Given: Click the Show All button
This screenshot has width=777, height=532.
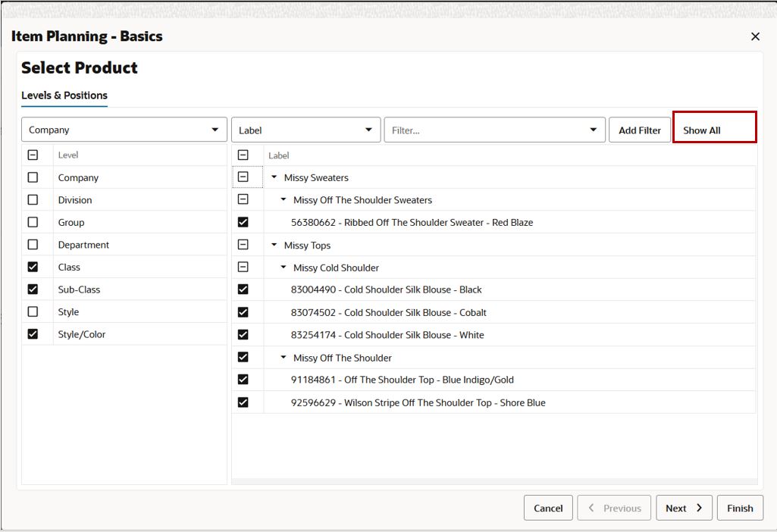Looking at the screenshot, I should [x=714, y=127].
